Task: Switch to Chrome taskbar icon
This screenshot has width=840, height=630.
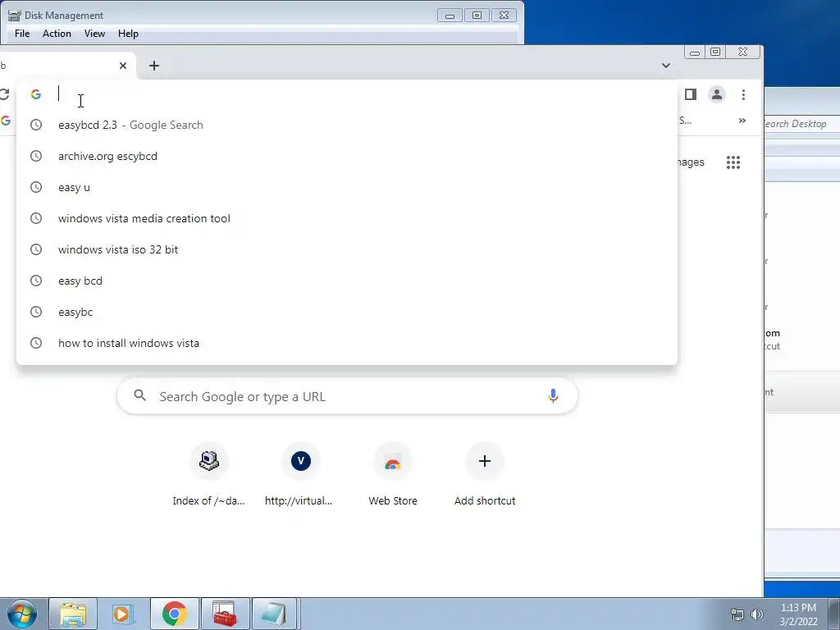Action: click(x=175, y=614)
